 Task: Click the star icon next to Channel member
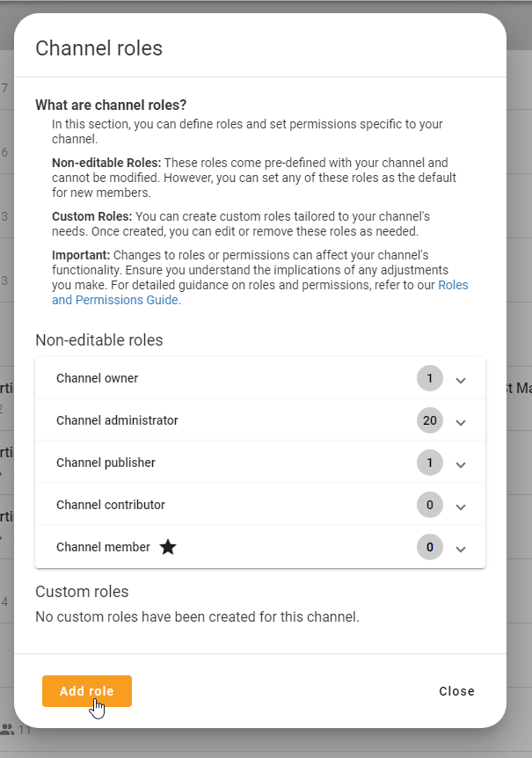coord(167,547)
